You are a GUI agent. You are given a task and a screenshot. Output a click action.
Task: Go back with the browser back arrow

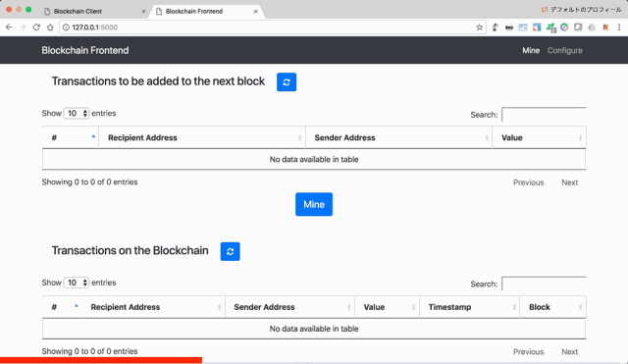pos(9,27)
